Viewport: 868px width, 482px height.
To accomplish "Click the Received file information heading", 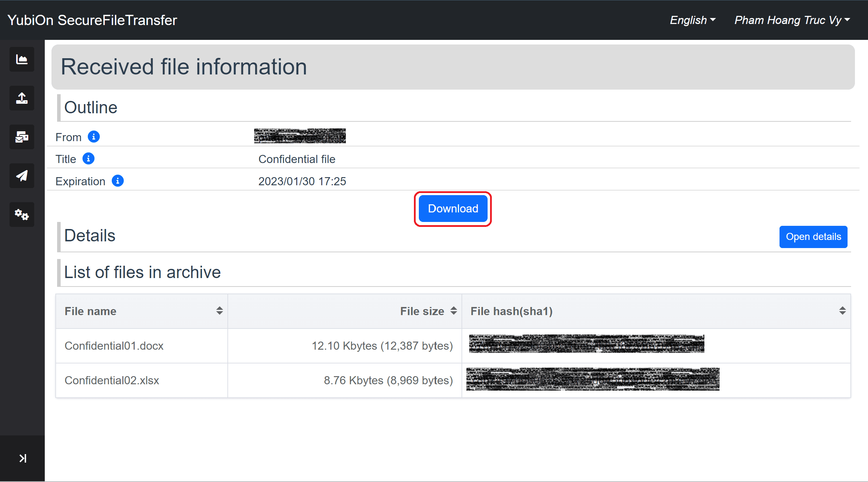I will coord(184,67).
